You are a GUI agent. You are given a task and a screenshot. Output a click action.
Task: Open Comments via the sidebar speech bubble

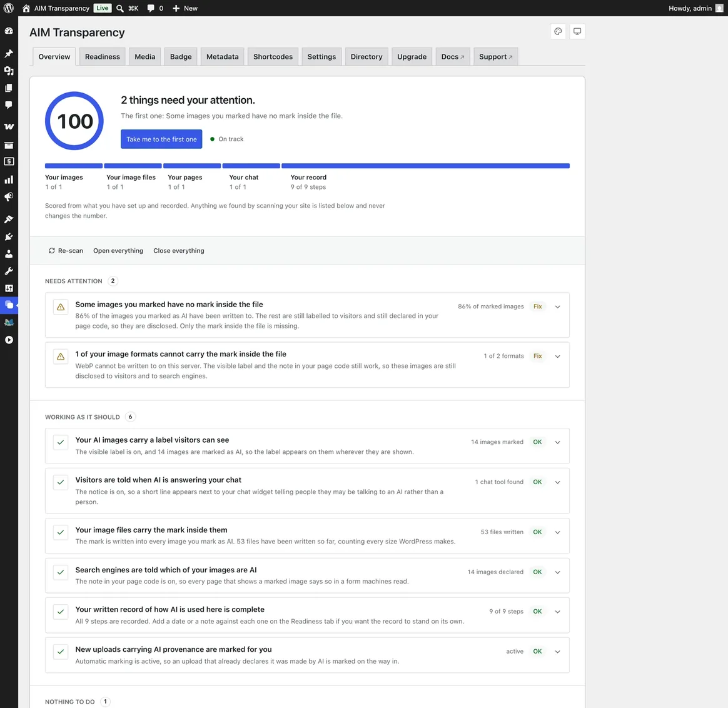click(x=9, y=105)
